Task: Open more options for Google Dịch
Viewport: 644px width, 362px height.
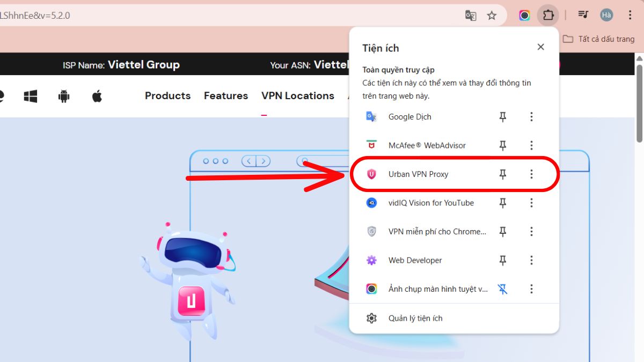Action: point(531,116)
